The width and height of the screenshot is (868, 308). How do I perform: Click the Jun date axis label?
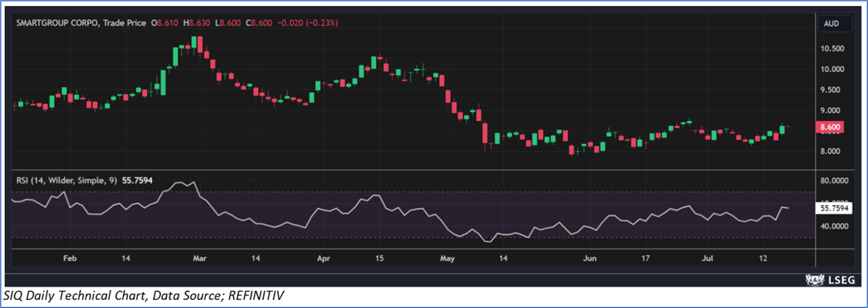coord(590,258)
